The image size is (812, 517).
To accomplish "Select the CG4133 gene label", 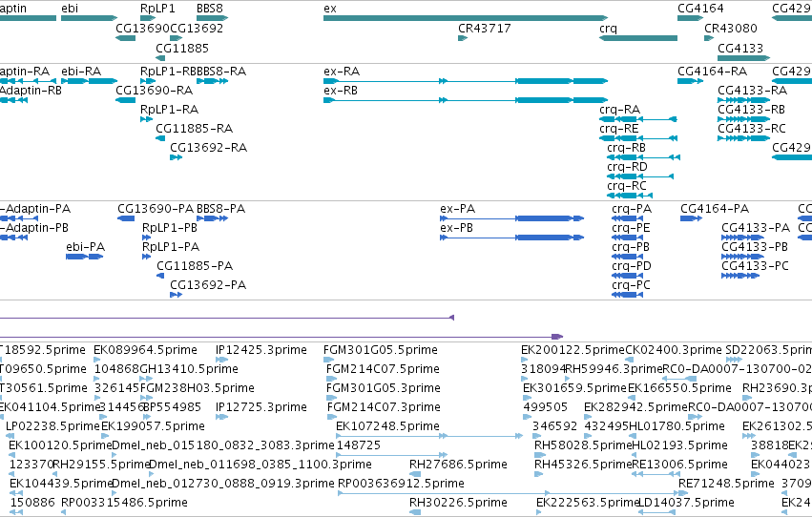I will pyautogui.click(x=740, y=48).
